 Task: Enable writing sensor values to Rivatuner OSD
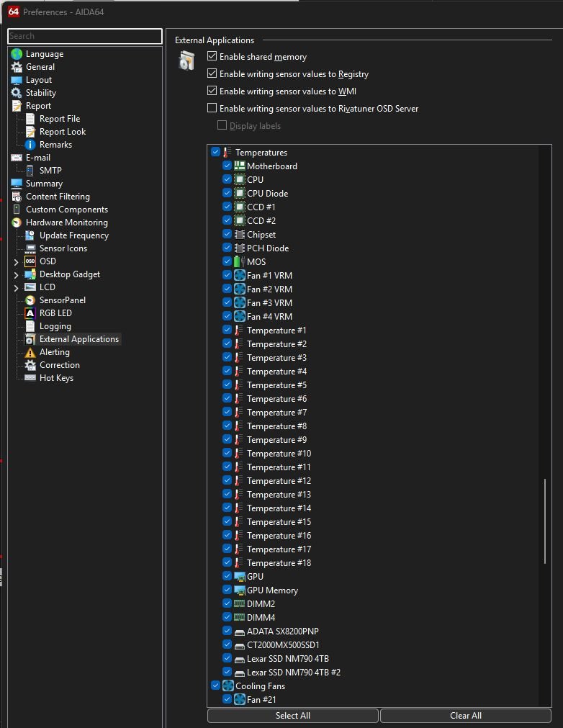(x=212, y=109)
